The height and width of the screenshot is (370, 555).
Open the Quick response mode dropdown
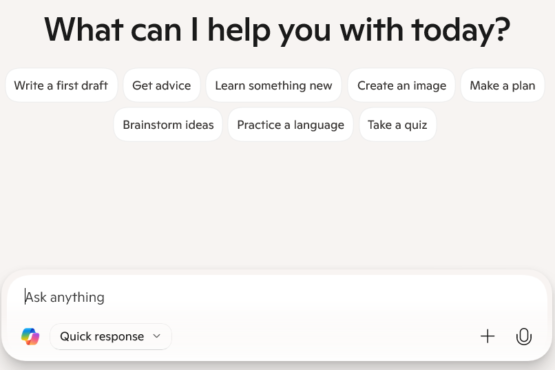click(110, 336)
